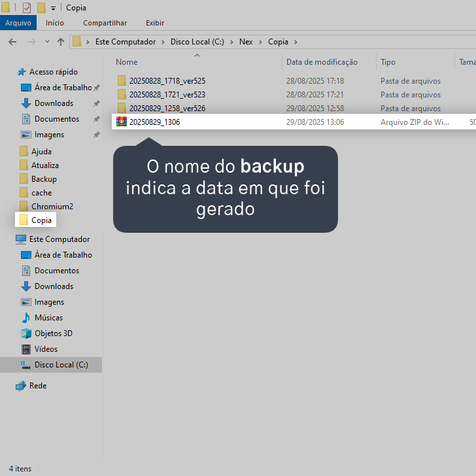Click the pinned Downloads arrow icon

(x=25, y=103)
